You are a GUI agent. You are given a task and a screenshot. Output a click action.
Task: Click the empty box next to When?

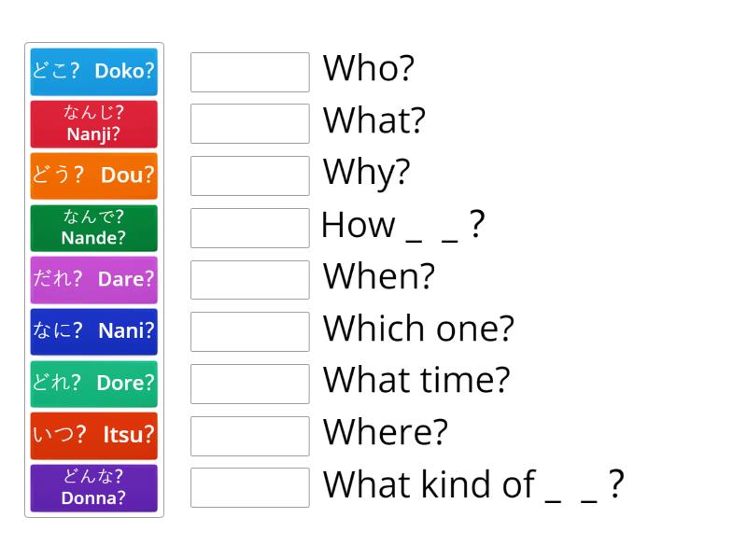point(249,279)
